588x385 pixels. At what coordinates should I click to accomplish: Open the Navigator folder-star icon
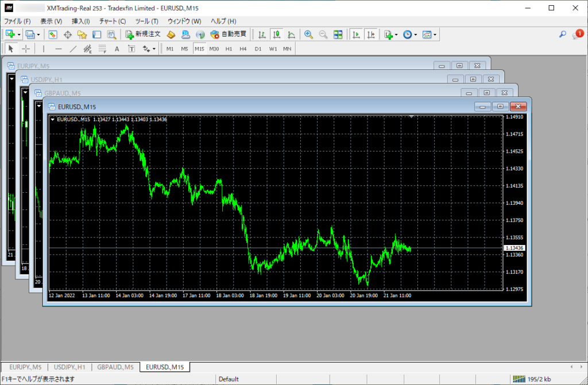tap(82, 34)
